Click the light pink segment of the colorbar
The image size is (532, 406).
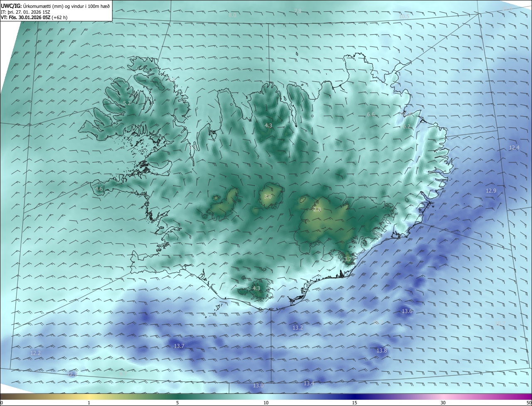coord(443,396)
